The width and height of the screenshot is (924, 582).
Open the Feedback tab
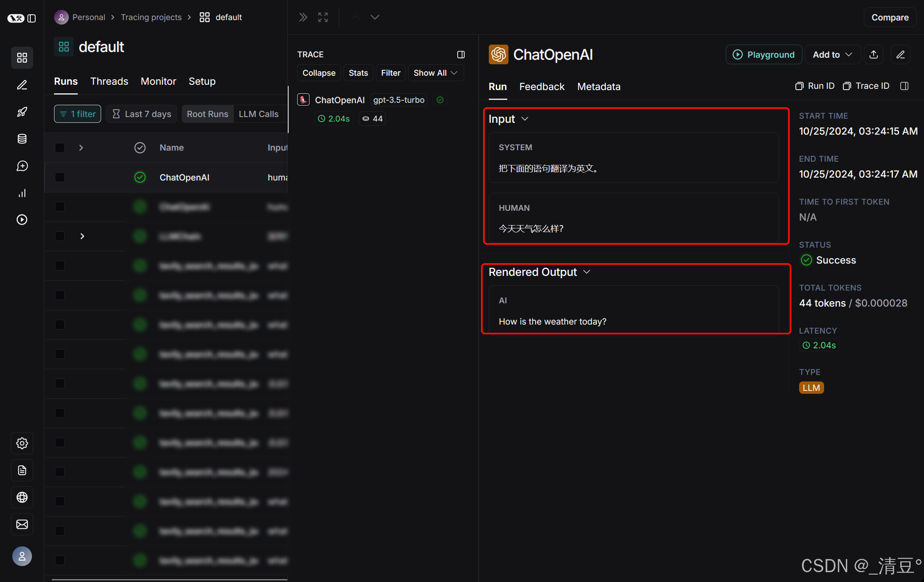tap(542, 87)
